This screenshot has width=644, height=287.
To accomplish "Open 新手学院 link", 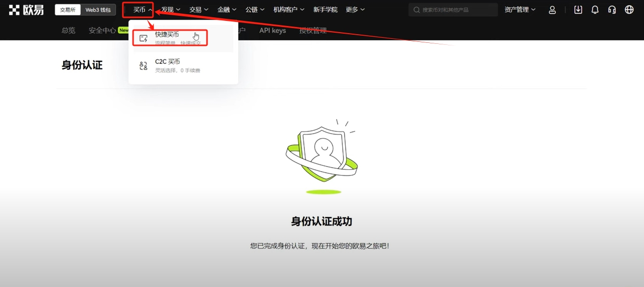I will [x=325, y=10].
